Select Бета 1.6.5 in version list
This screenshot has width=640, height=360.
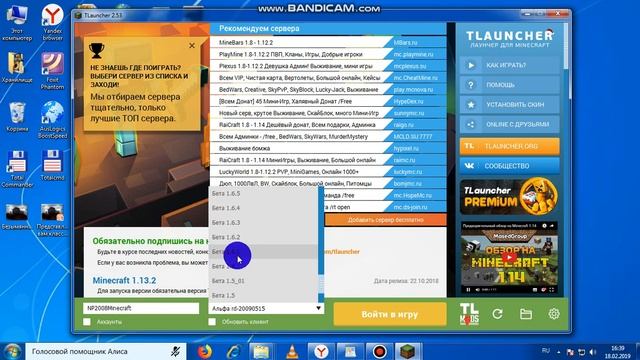263,193
